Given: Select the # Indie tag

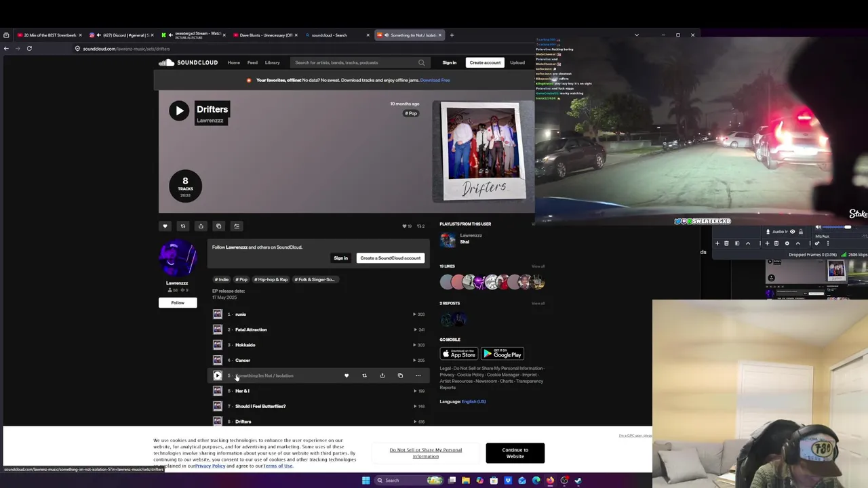Looking at the screenshot, I should point(222,279).
